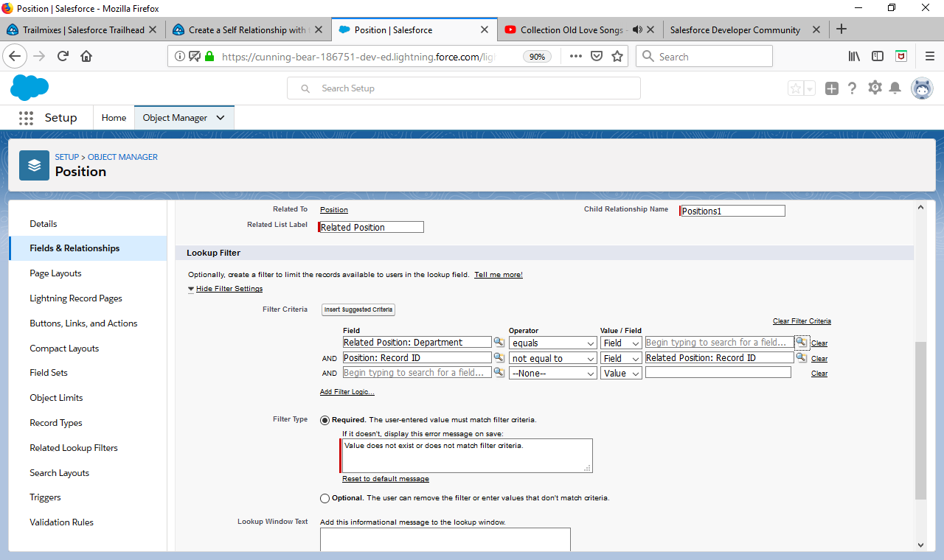Click Reset to default message

click(386, 479)
